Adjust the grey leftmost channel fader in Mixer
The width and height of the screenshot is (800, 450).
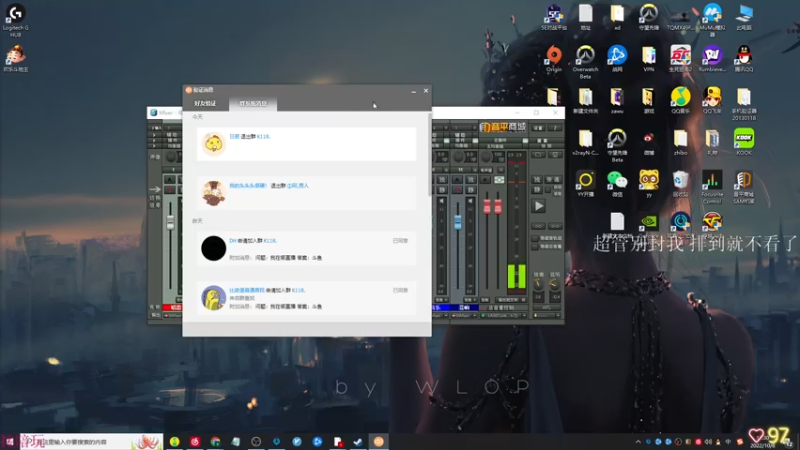coord(170,222)
